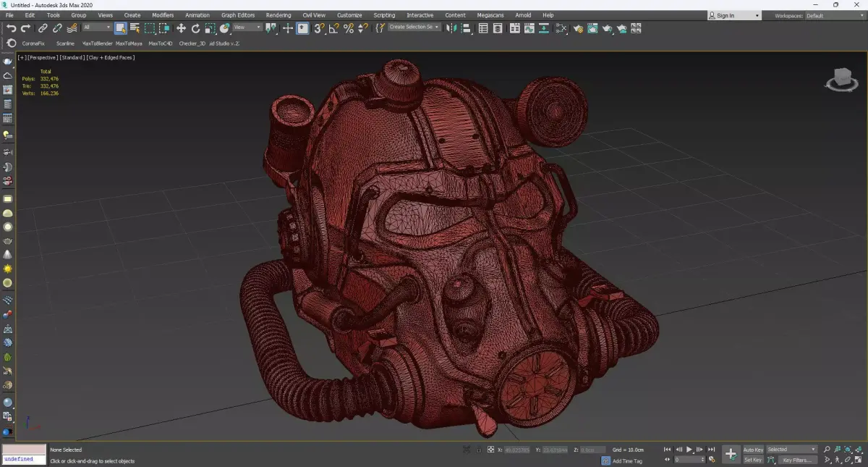Click the Mirror tool icon
Viewport: 868px width, 467px height.
(451, 28)
